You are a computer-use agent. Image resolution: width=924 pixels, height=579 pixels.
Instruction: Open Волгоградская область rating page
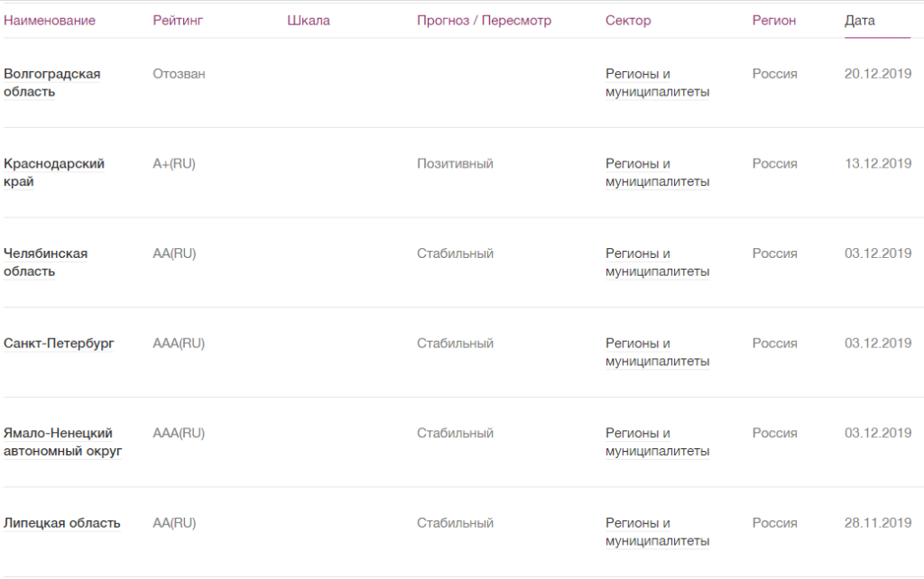(52, 83)
